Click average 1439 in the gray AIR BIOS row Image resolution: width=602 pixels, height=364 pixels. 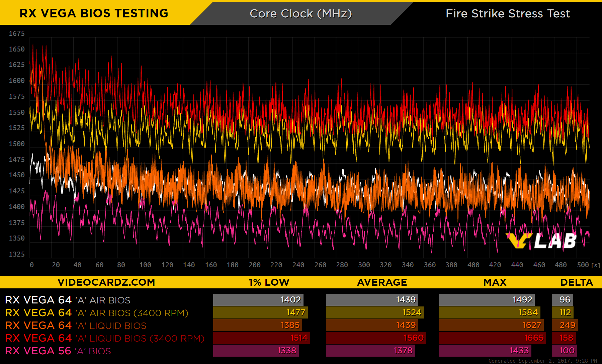[x=406, y=300]
